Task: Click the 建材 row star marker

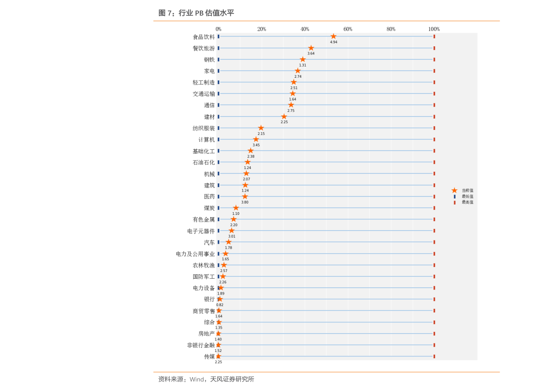Action: [x=284, y=116]
